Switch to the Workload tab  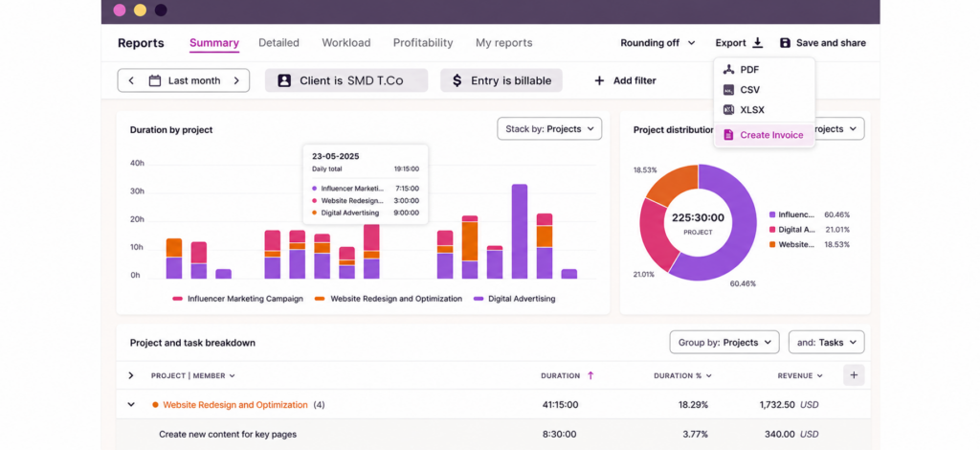(x=346, y=42)
